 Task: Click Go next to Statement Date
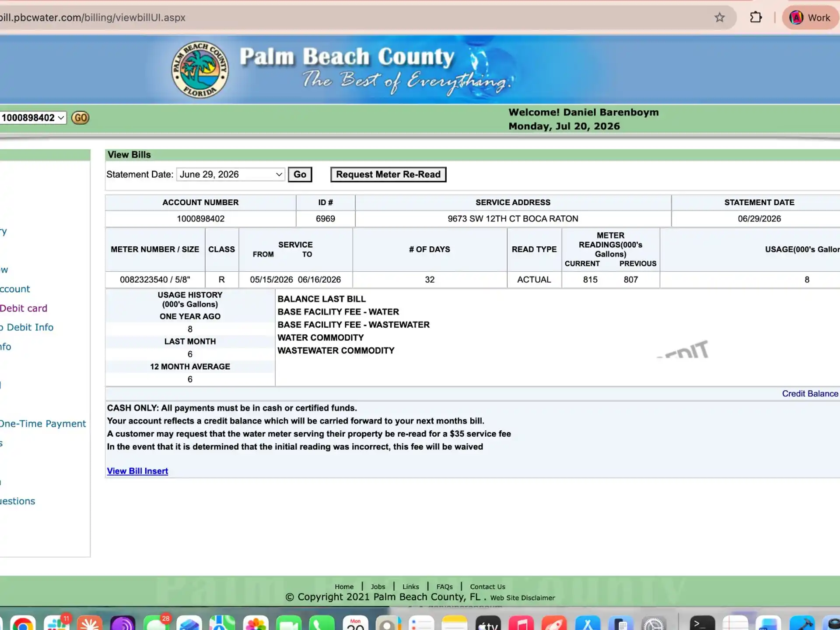coord(300,174)
